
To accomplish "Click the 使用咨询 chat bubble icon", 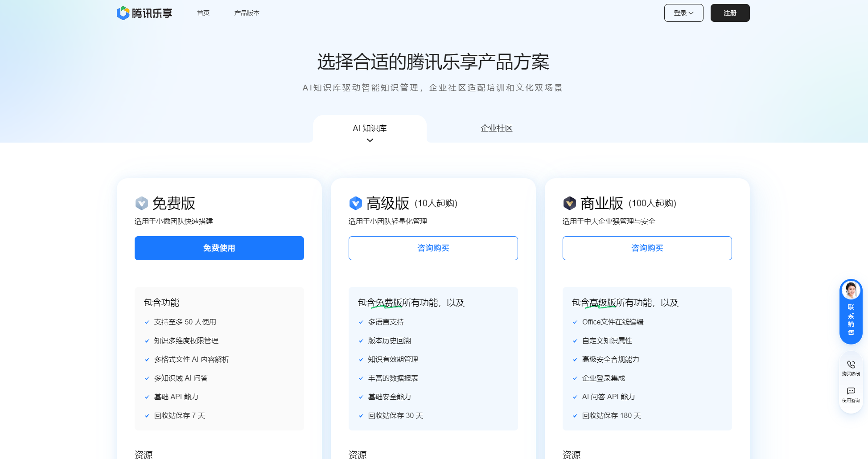I will click(851, 391).
